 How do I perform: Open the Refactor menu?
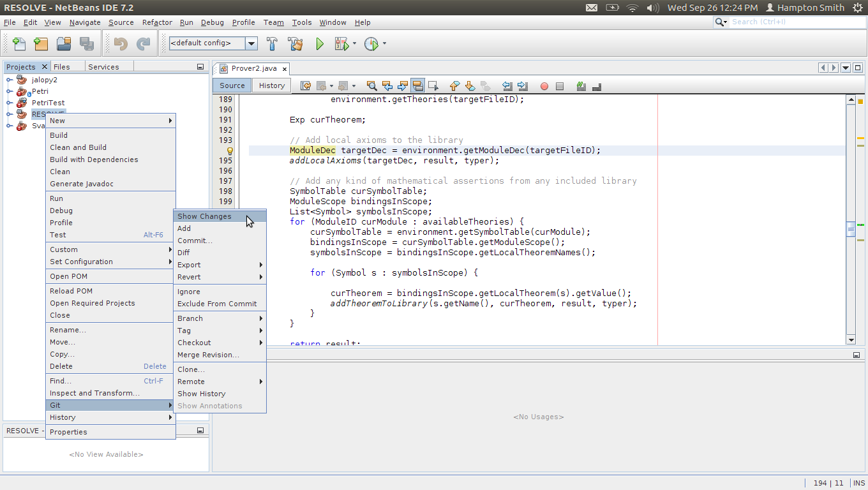157,22
